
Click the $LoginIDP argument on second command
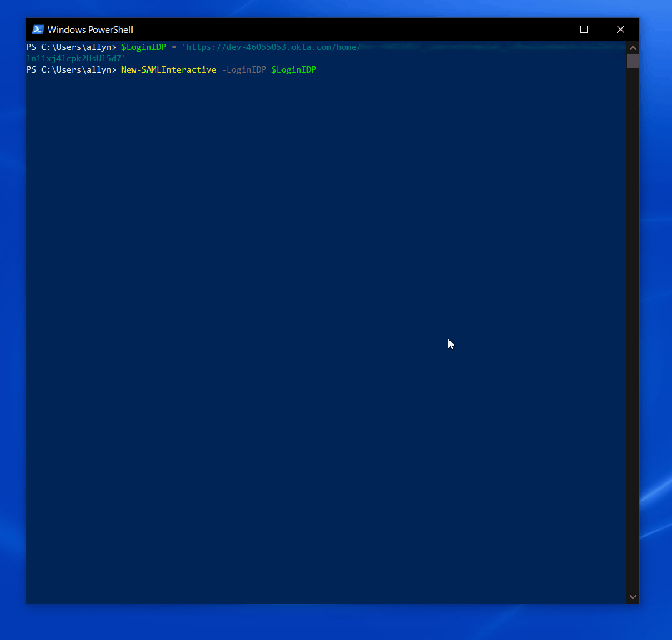click(x=294, y=70)
